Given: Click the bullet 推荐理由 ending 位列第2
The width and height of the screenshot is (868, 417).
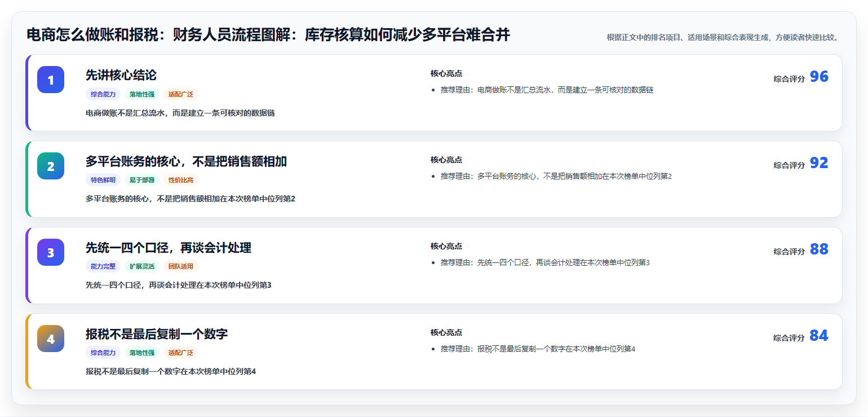Looking at the screenshot, I should tap(556, 176).
